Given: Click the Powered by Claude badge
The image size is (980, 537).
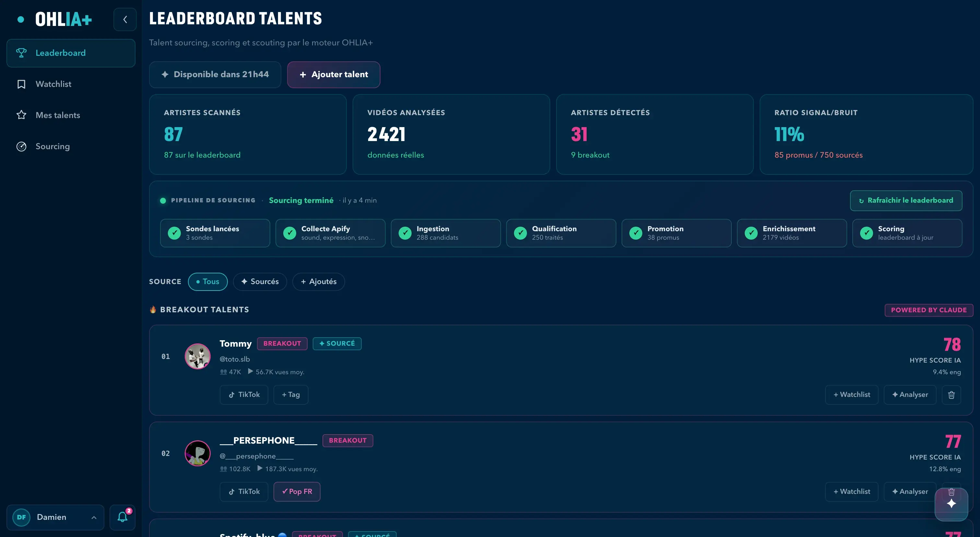Looking at the screenshot, I should pos(929,310).
